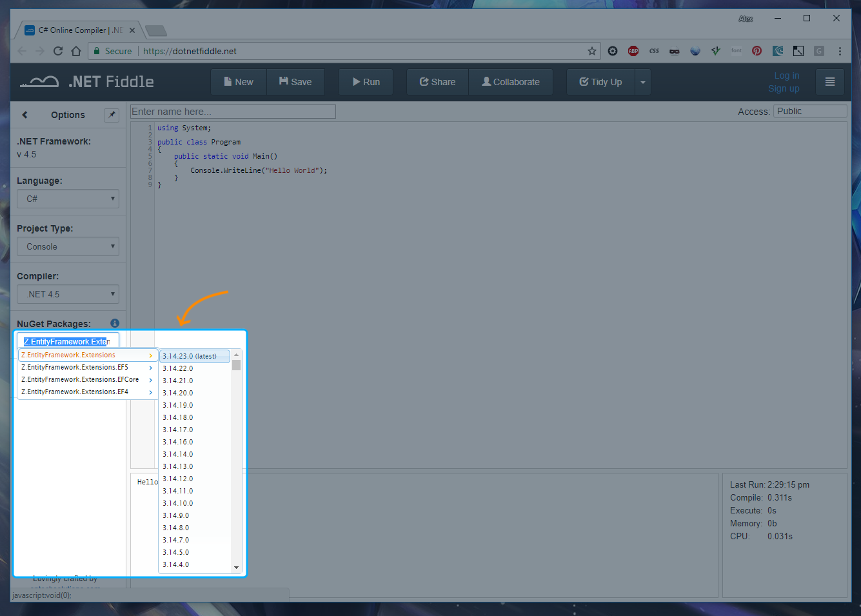
Task: Choose version 3.14.23.0 (latest)
Action: (194, 356)
